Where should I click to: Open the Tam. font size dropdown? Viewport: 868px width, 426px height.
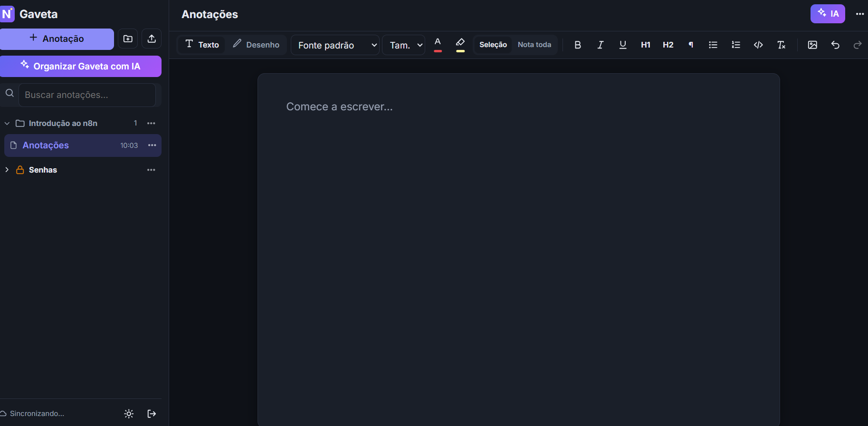[x=404, y=45]
